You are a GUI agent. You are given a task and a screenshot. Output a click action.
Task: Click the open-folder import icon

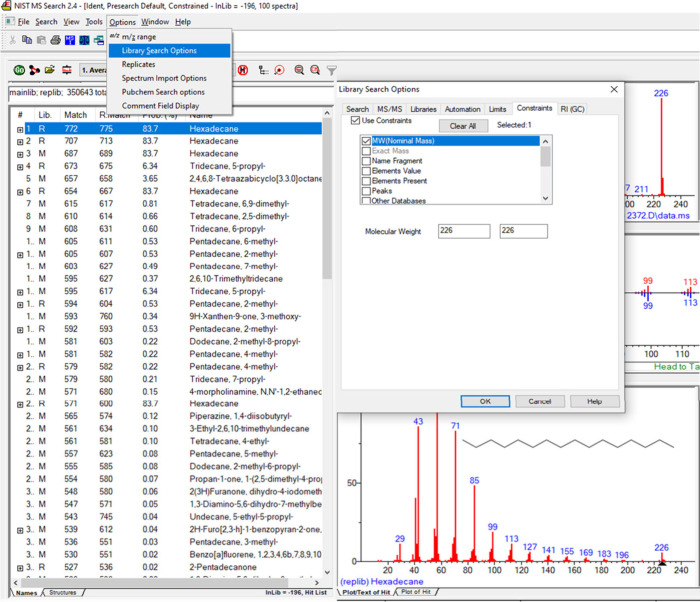(x=50, y=70)
